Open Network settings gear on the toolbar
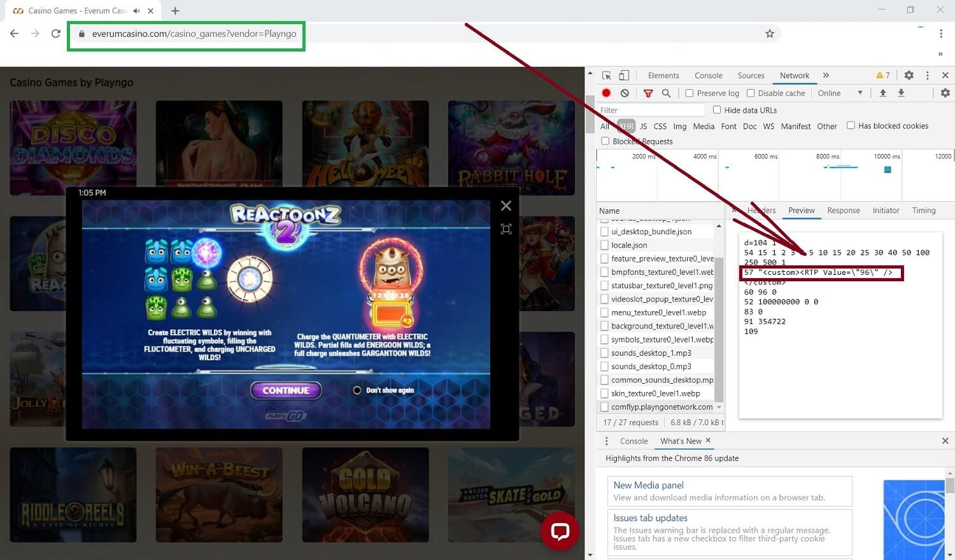955x560 pixels. point(945,93)
